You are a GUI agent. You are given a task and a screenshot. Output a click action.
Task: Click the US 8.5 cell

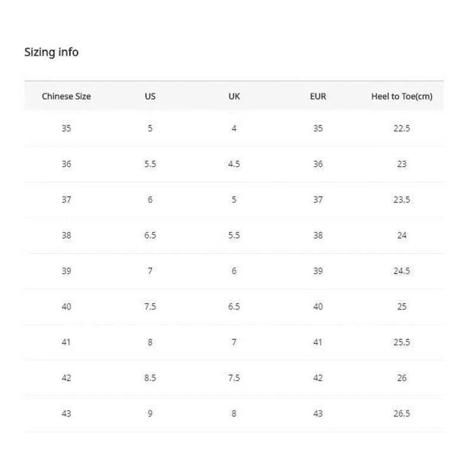[x=150, y=378]
